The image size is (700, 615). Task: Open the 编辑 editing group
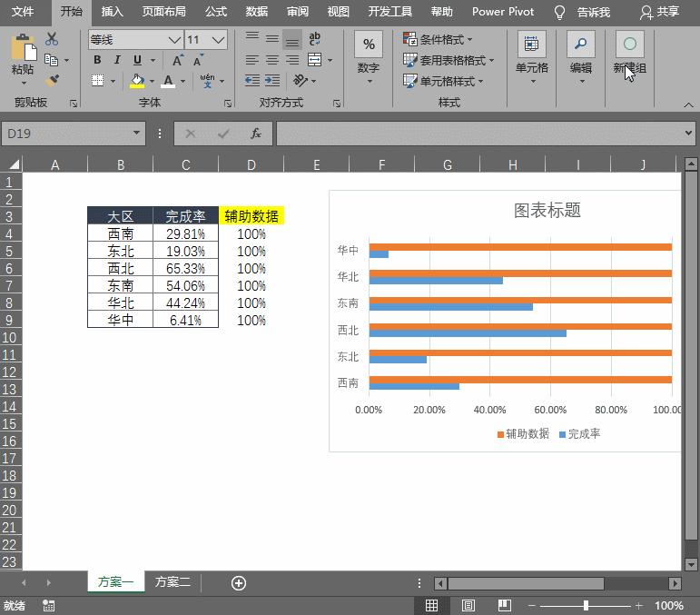coord(581,58)
